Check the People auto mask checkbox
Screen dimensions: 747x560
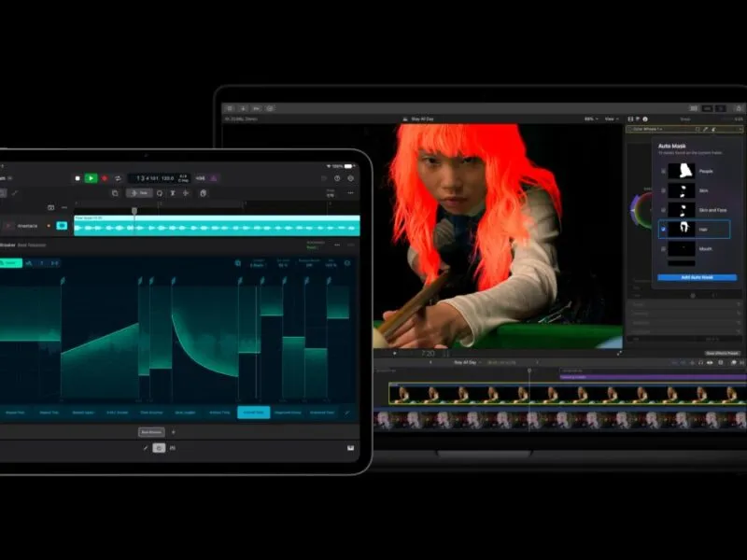[663, 171]
